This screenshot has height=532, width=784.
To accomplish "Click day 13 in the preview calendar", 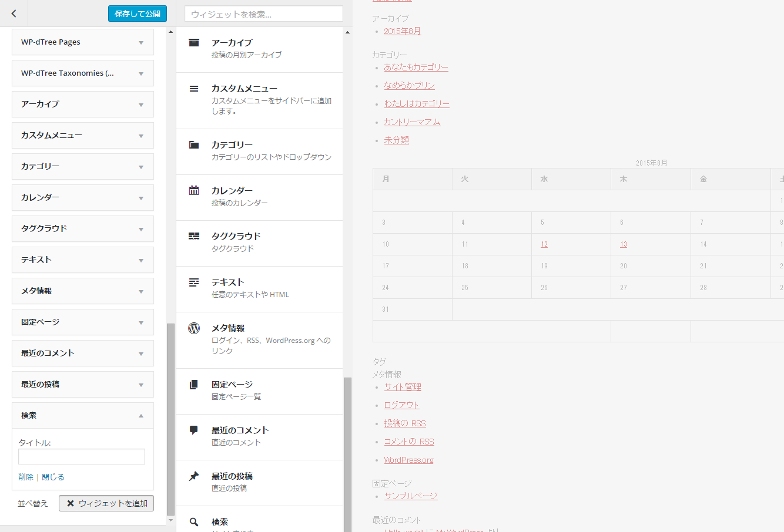I will click(x=624, y=244).
